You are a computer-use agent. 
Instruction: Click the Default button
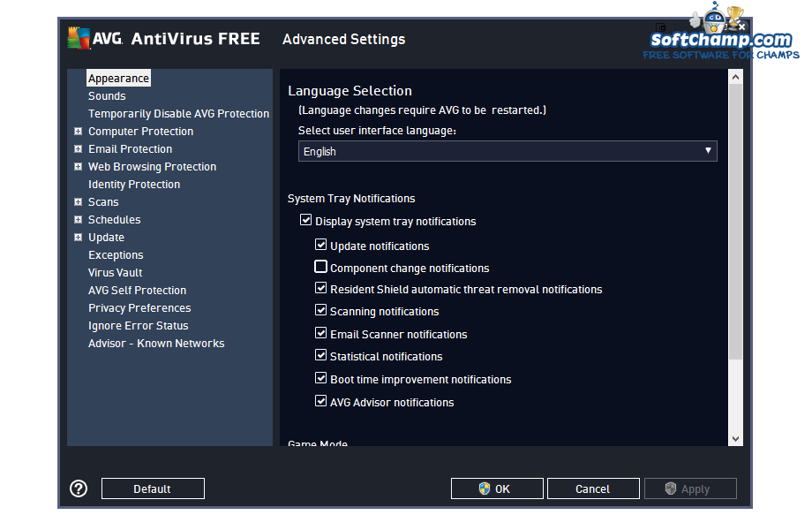click(153, 488)
